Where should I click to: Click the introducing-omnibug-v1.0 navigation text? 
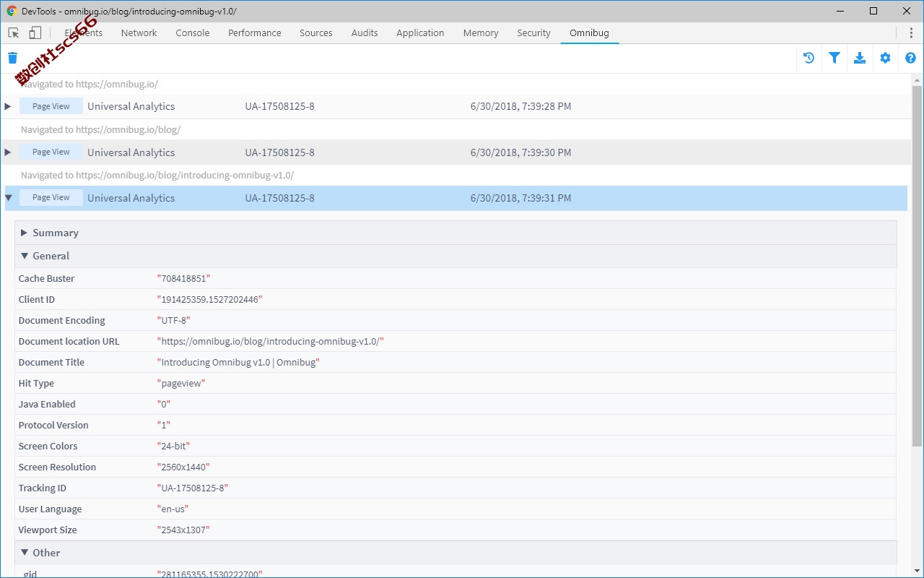coord(157,175)
